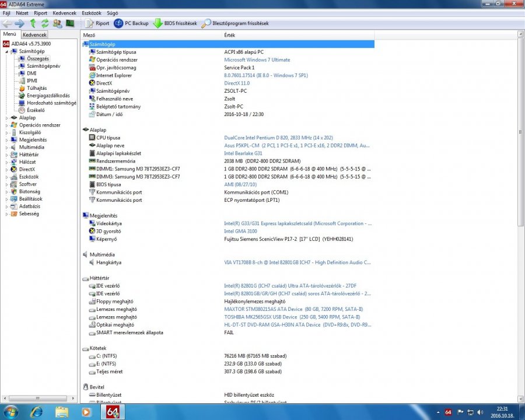
Task: Open the Riport menu
Action: [40, 13]
